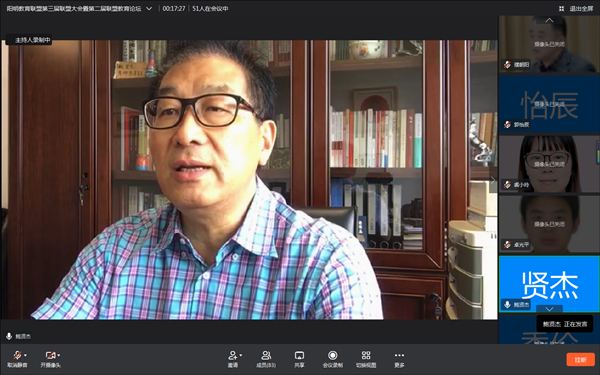Expand meeting title dropdown chevron
This screenshot has width=600, height=375.
point(149,8)
